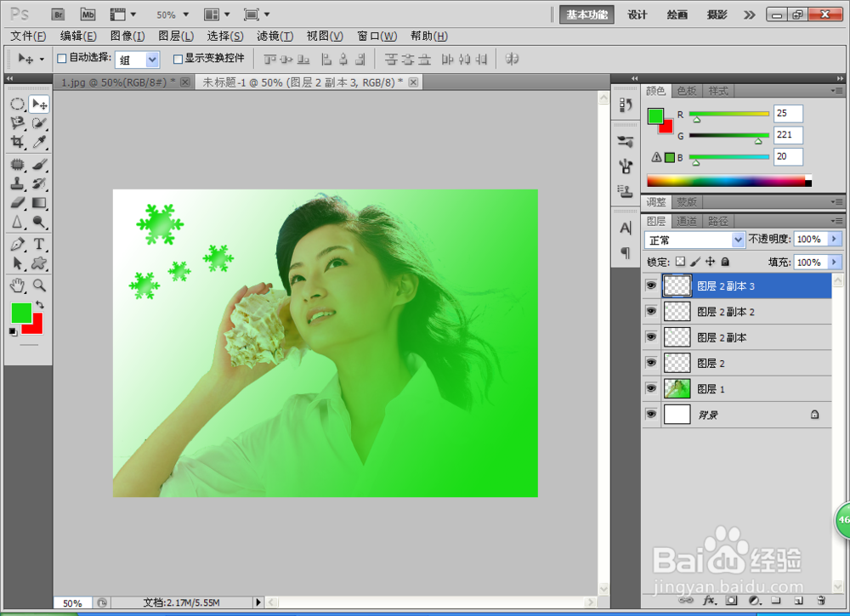Reset default foreground and background colors

[13, 331]
